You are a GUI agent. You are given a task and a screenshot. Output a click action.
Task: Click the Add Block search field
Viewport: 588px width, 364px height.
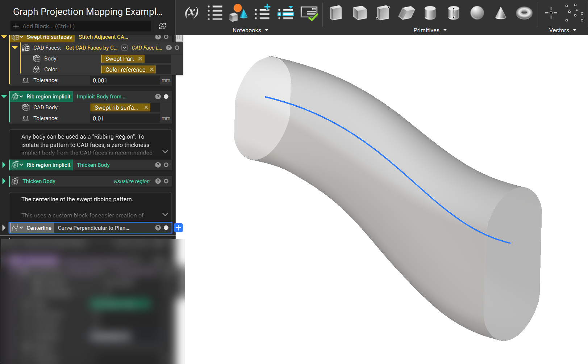(x=81, y=26)
